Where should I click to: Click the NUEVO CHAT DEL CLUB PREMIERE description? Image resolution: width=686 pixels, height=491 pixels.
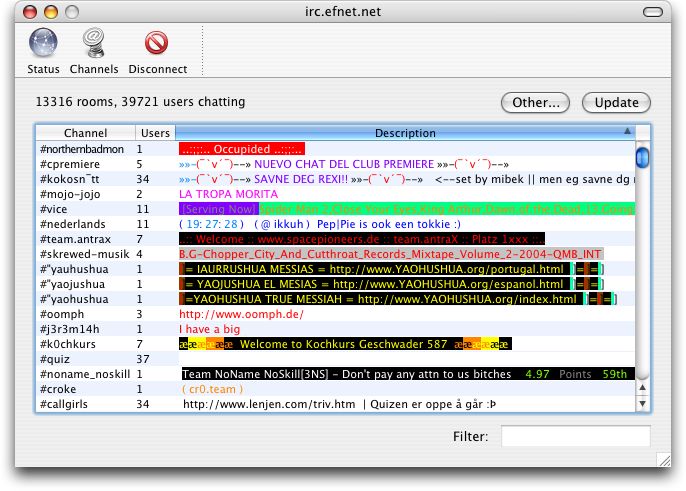click(x=344, y=164)
